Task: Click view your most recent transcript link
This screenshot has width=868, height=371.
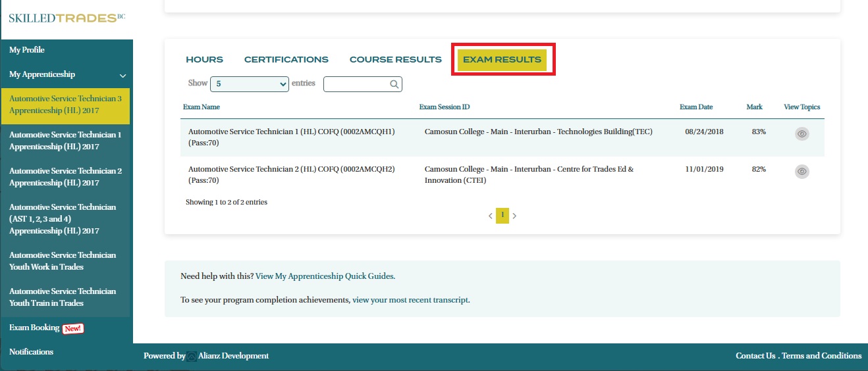Action: coord(410,300)
